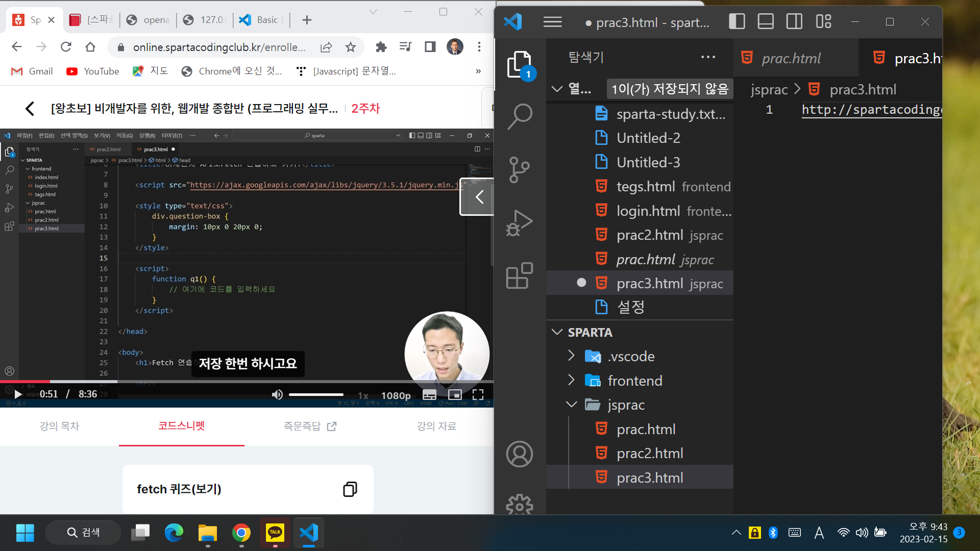Select prac3.html in jsprac tree
The width and height of the screenshot is (980, 551).
(640, 477)
